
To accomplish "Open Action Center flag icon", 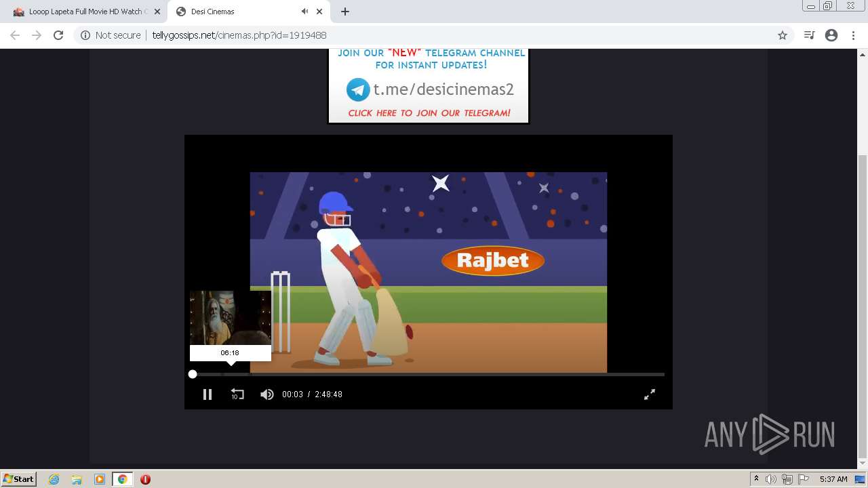I will [x=804, y=479].
